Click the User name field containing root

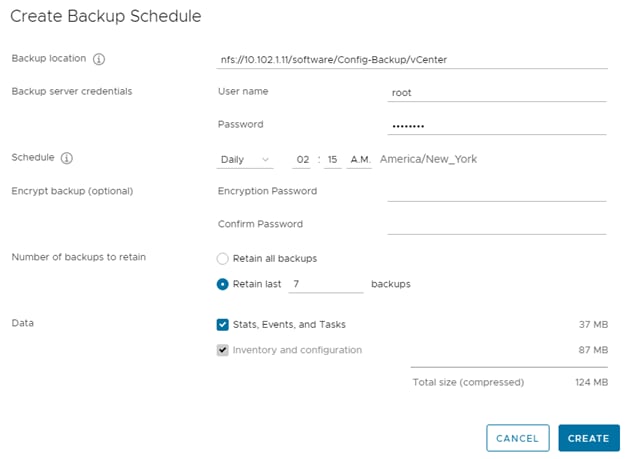click(x=497, y=93)
